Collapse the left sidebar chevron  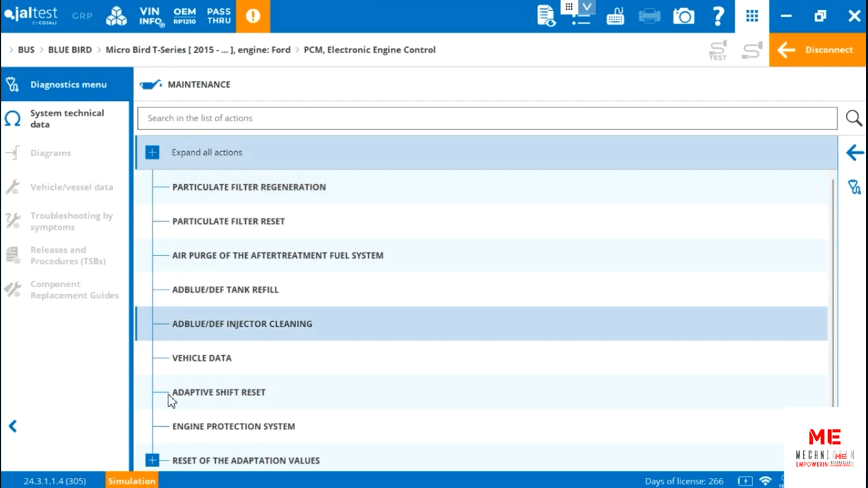13,426
